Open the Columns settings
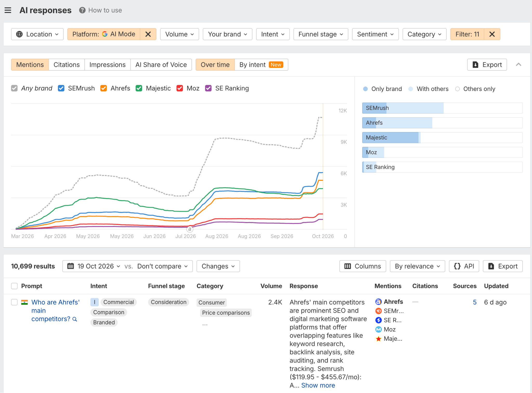The height and width of the screenshot is (393, 532). 363,266
